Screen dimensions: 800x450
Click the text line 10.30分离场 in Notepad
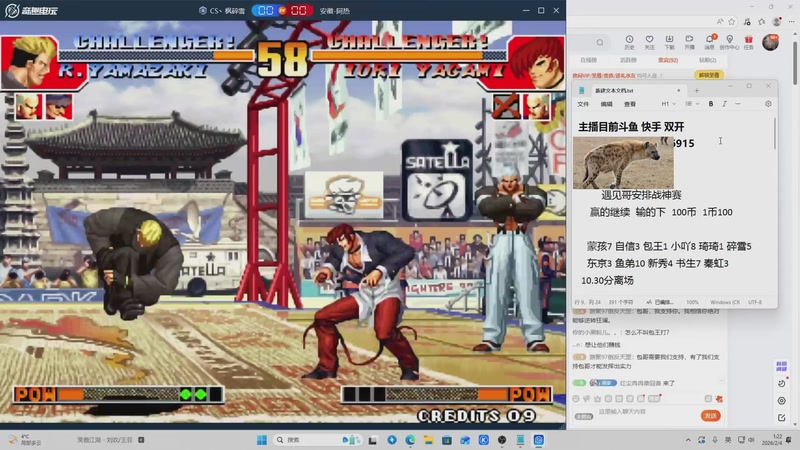click(607, 281)
